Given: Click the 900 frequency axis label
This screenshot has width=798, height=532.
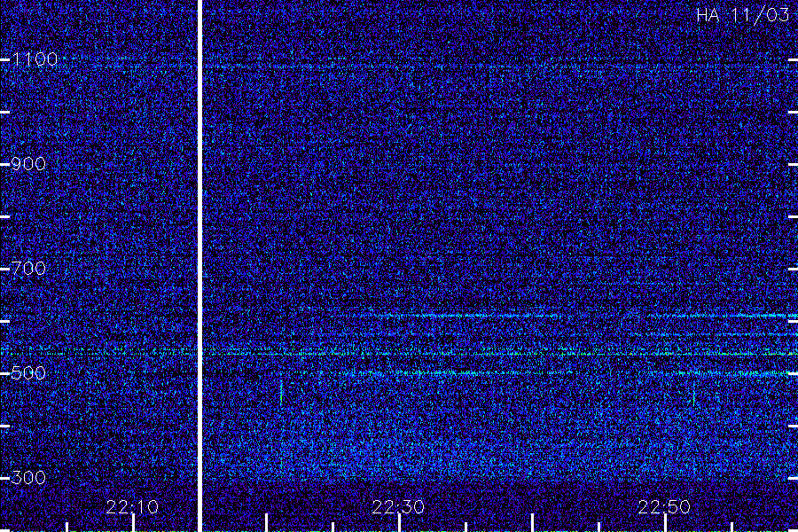Looking at the screenshot, I should tap(28, 164).
